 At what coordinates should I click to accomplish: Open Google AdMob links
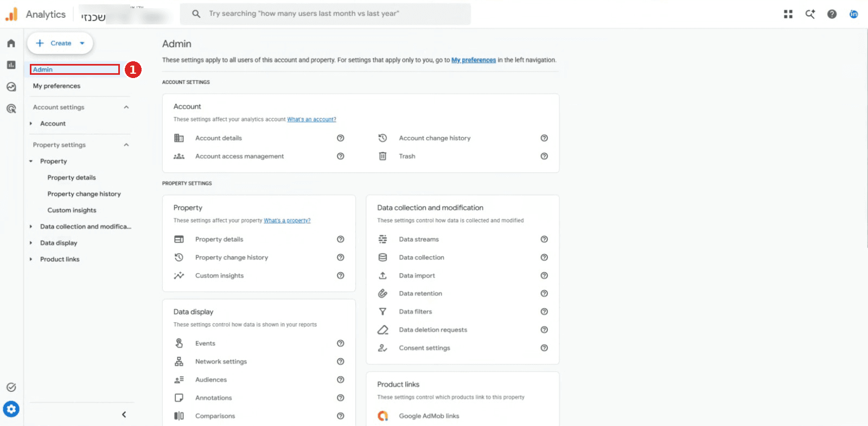429,416
